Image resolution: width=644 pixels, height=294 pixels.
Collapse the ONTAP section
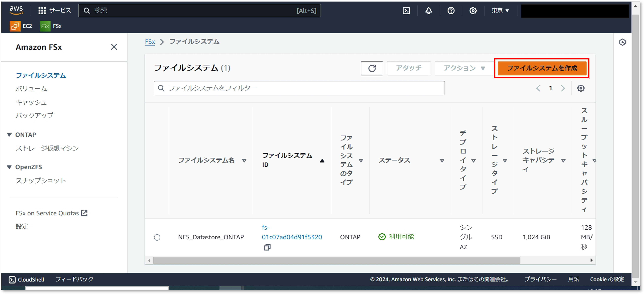(9, 135)
